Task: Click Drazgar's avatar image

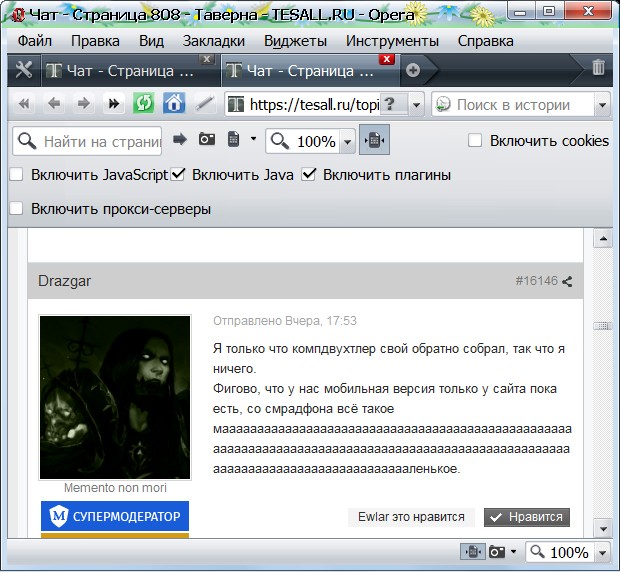Action: click(x=115, y=397)
